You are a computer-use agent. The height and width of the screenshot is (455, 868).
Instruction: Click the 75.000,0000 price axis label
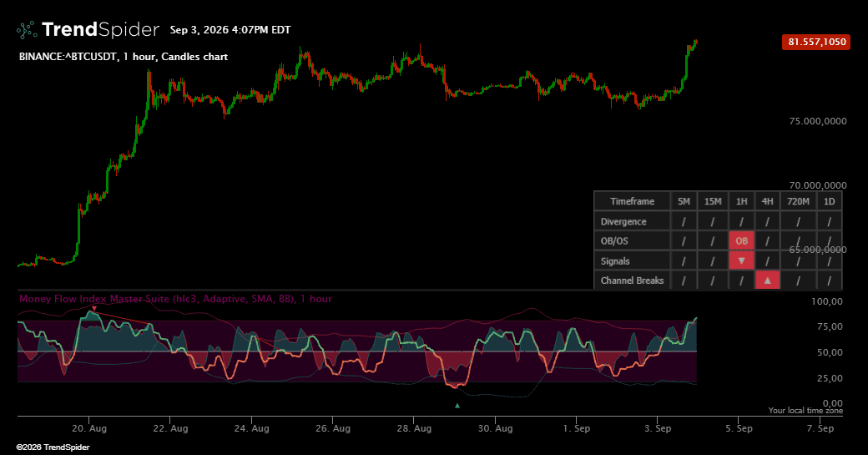[818, 121]
